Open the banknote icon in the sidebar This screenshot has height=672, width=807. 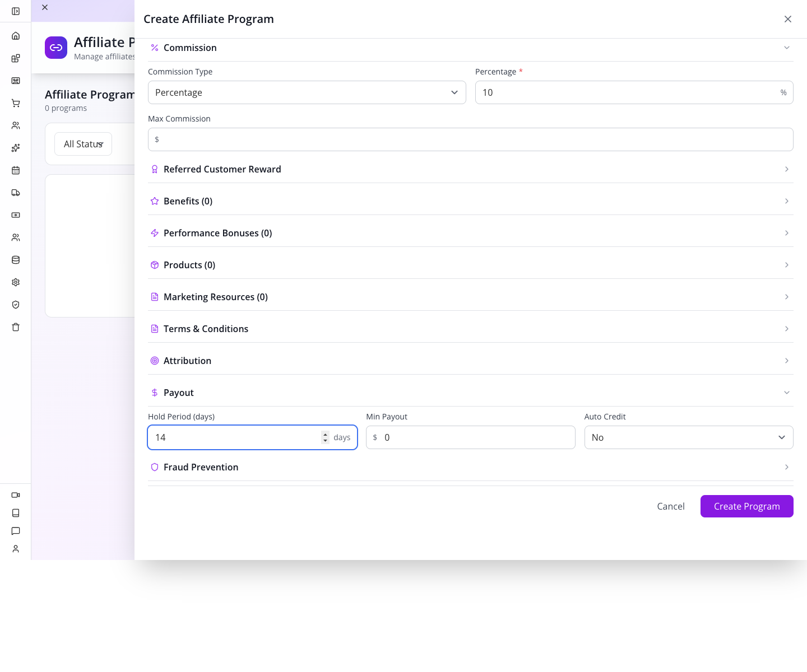(16, 215)
